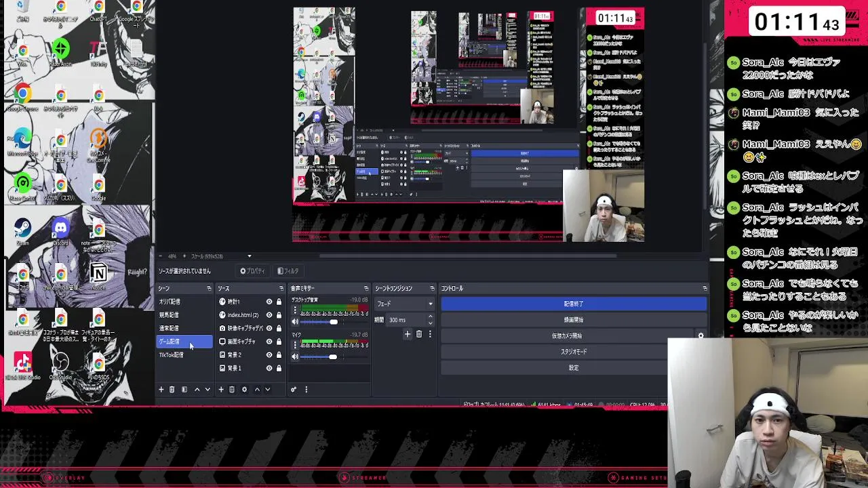Hide the index.html (2) source
The height and width of the screenshot is (488, 868).
pyautogui.click(x=269, y=315)
